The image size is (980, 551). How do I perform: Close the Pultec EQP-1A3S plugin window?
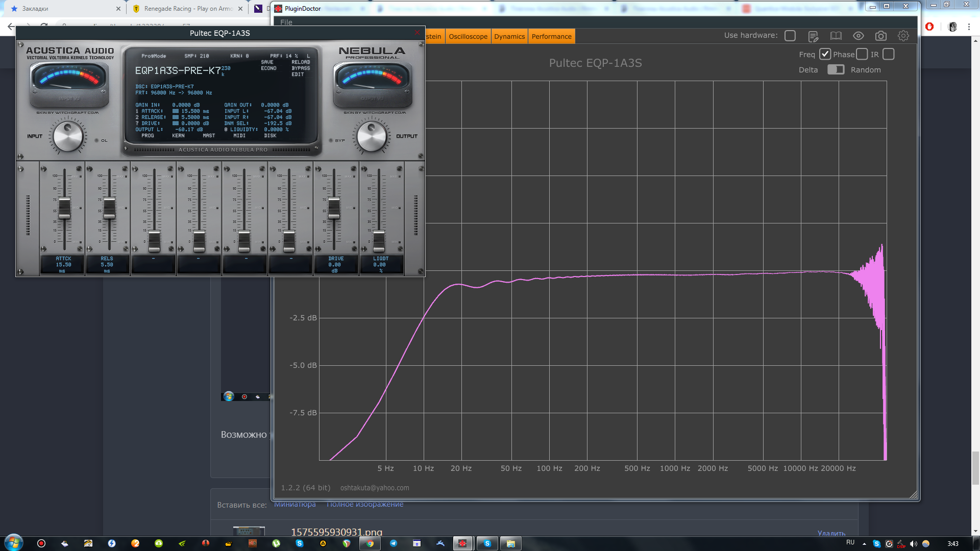[x=417, y=33]
